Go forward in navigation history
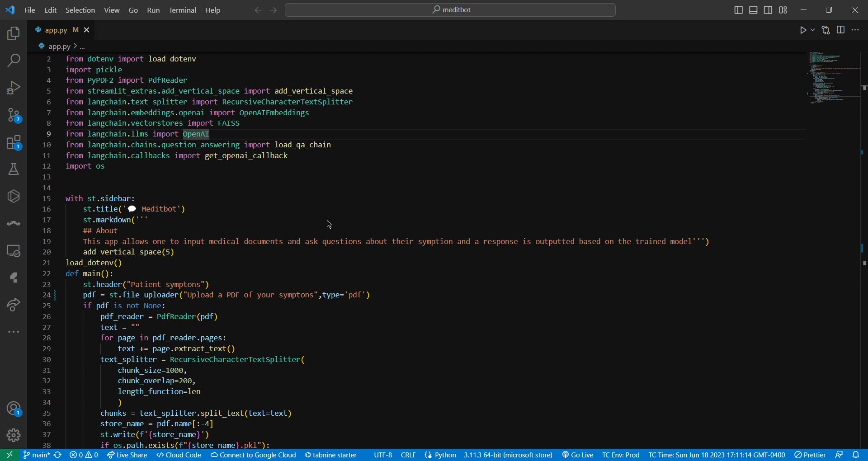Image resolution: width=868 pixels, height=461 pixels. pyautogui.click(x=274, y=10)
